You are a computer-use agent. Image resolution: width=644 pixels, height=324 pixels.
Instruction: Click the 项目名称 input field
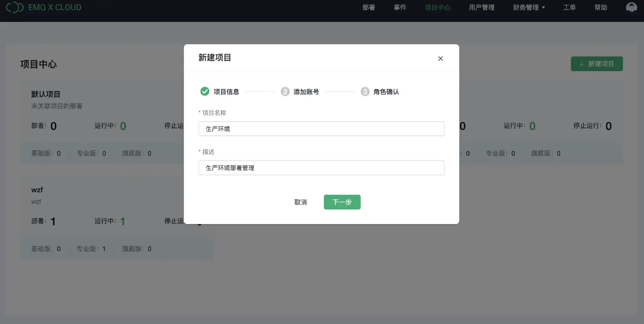(x=321, y=129)
